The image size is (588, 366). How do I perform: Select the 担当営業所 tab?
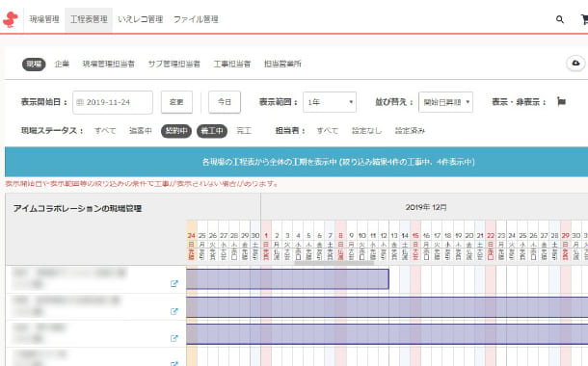point(282,65)
